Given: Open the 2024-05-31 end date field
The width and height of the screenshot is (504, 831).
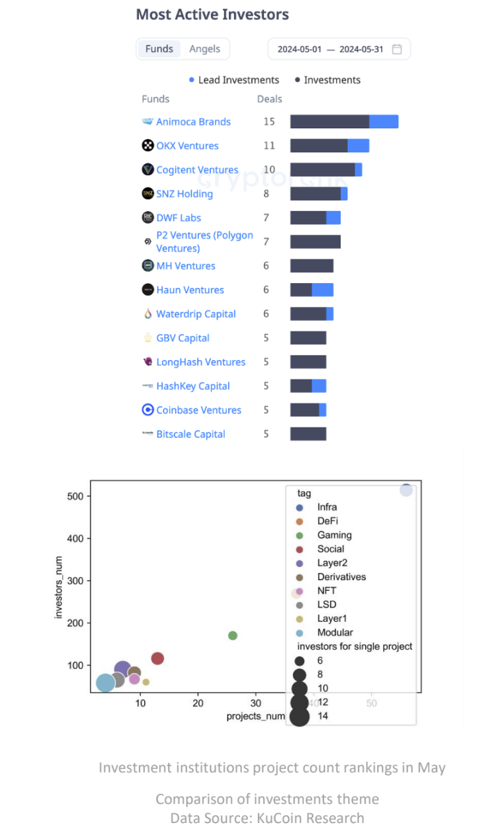Looking at the screenshot, I should 361,49.
